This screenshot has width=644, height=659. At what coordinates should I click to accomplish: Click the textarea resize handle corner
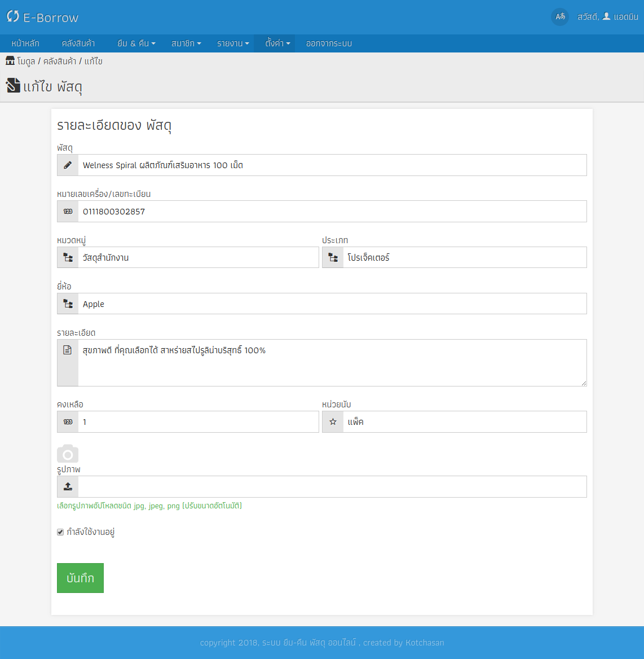(x=584, y=383)
